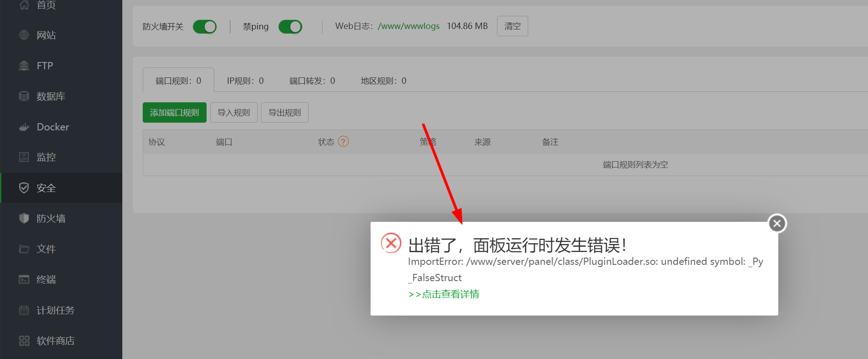Click the shield check icon beside 安全

[24, 188]
